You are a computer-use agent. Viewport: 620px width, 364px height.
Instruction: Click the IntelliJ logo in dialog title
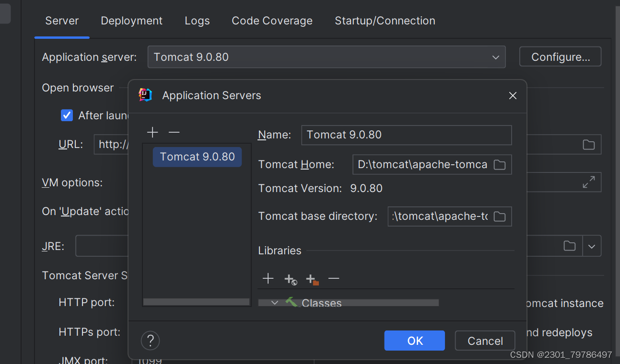point(145,95)
